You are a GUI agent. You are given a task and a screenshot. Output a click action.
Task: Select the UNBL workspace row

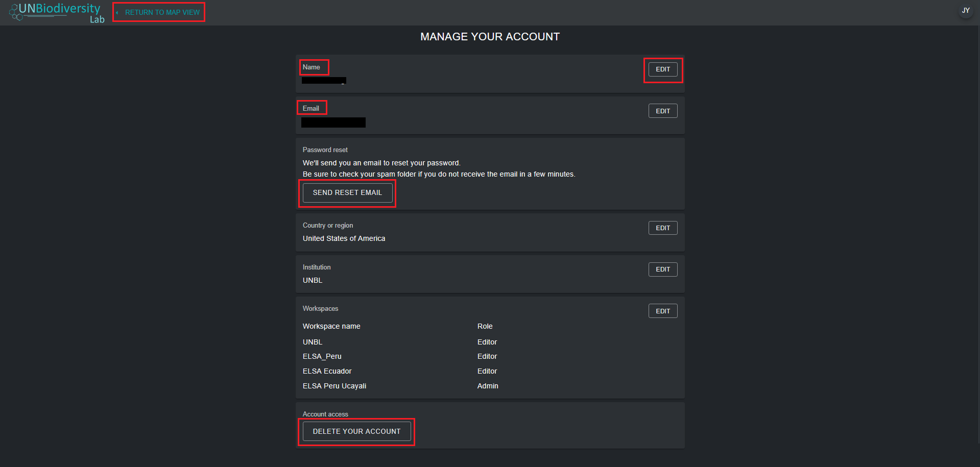[313, 342]
